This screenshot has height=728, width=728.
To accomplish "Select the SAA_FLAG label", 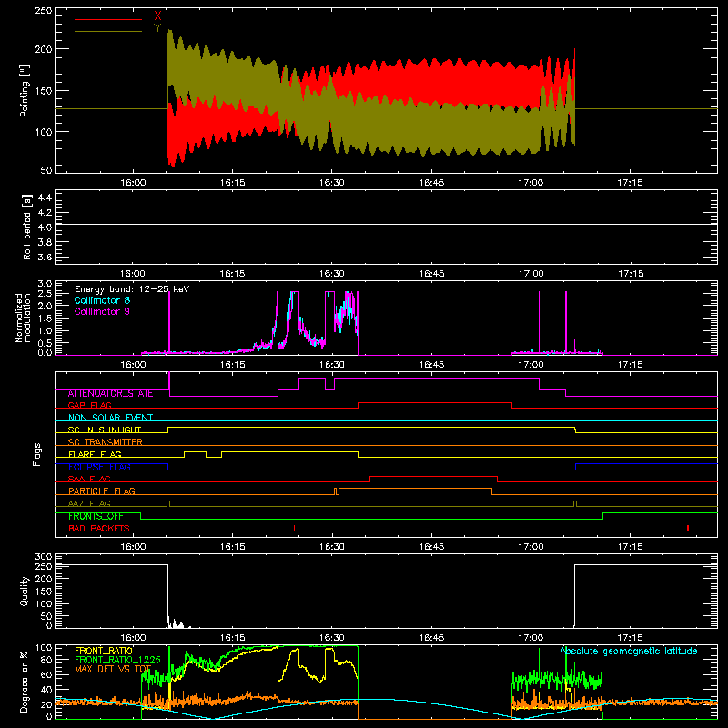I will [x=89, y=479].
